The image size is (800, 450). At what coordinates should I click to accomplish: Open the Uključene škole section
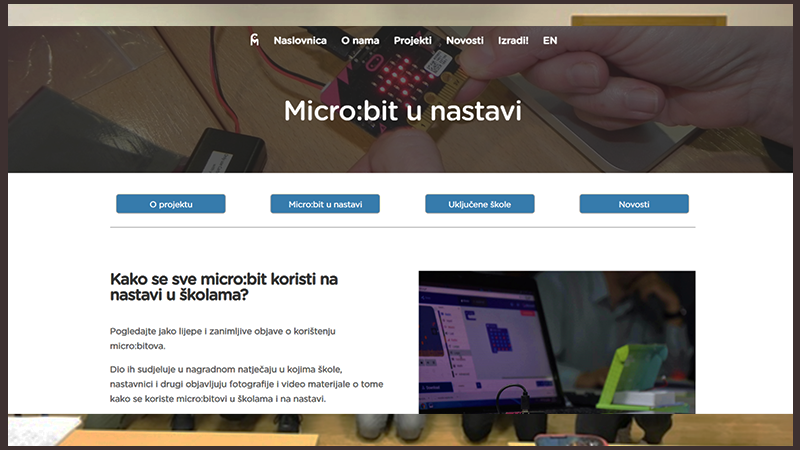tap(480, 204)
